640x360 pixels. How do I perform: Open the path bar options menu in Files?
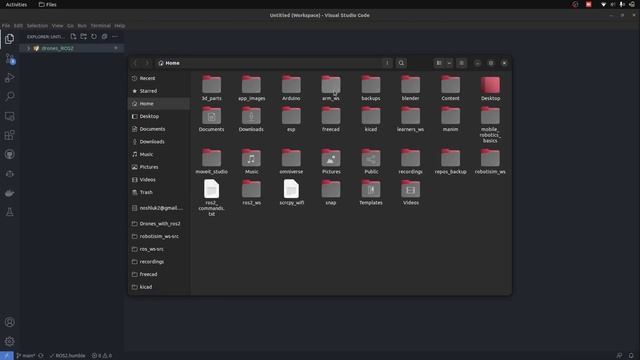(x=387, y=63)
